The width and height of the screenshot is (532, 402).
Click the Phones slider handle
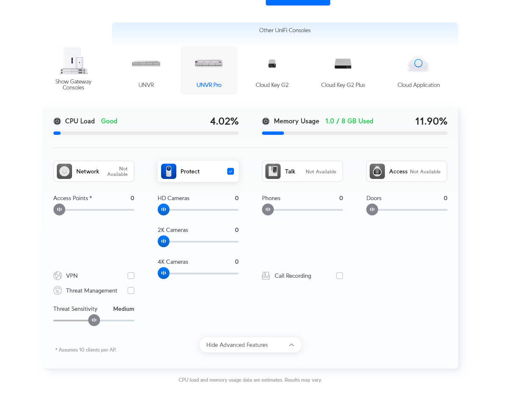coord(268,209)
